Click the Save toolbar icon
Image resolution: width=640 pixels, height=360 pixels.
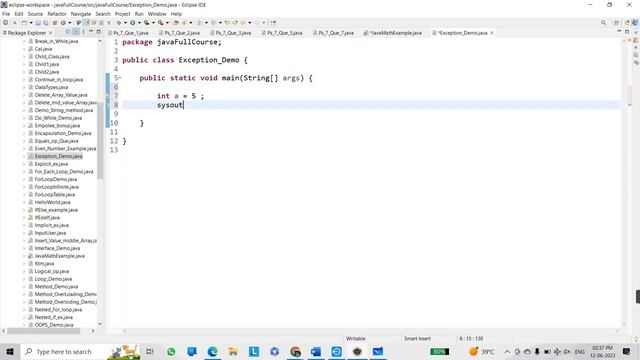click(38, 23)
